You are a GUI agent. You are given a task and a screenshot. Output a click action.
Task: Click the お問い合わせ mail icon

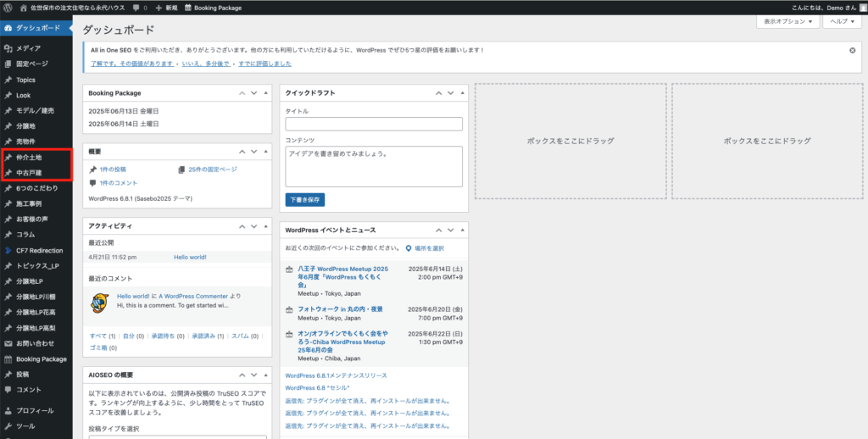tap(8, 343)
